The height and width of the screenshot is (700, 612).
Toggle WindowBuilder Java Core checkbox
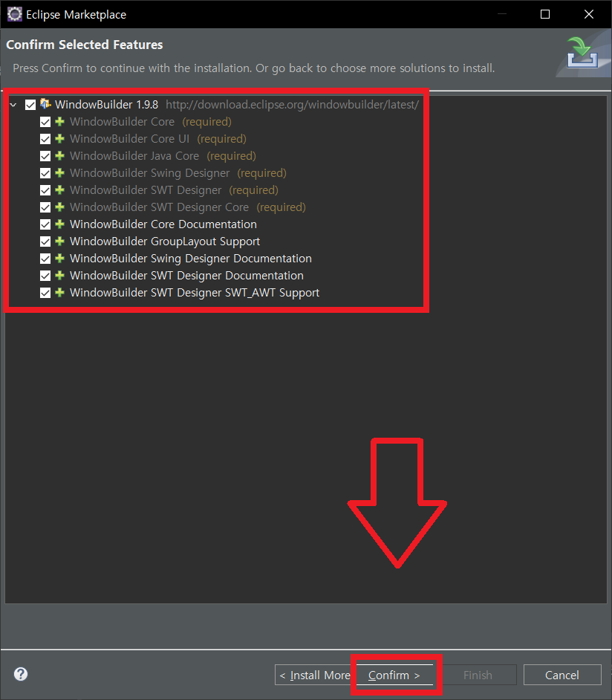coord(45,156)
